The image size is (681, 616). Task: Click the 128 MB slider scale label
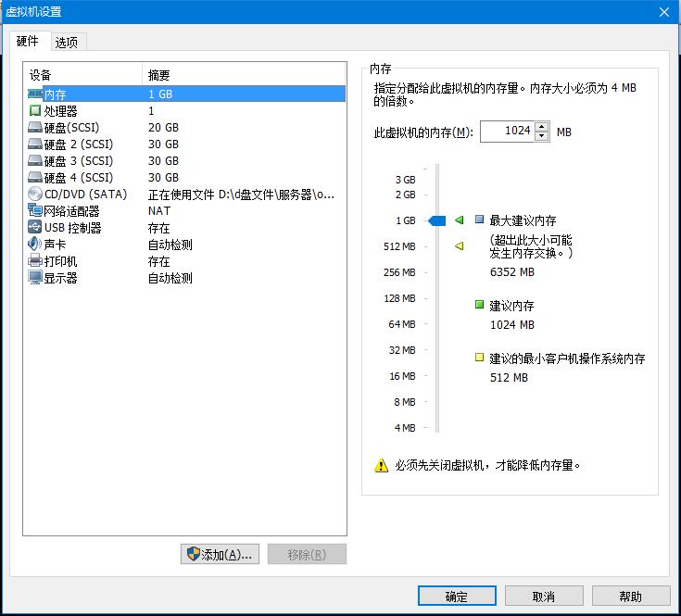click(399, 298)
